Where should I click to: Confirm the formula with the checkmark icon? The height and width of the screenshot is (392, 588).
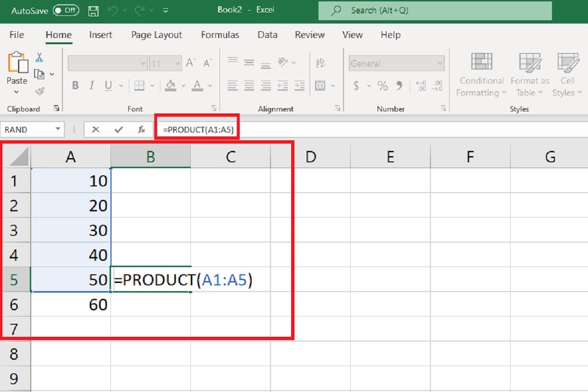click(x=119, y=130)
